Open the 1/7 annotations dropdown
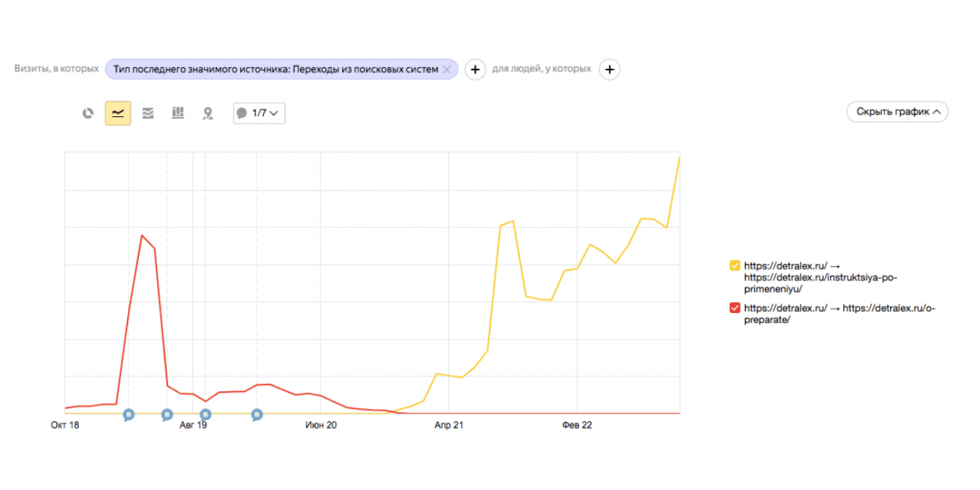The image size is (980, 490). (259, 113)
